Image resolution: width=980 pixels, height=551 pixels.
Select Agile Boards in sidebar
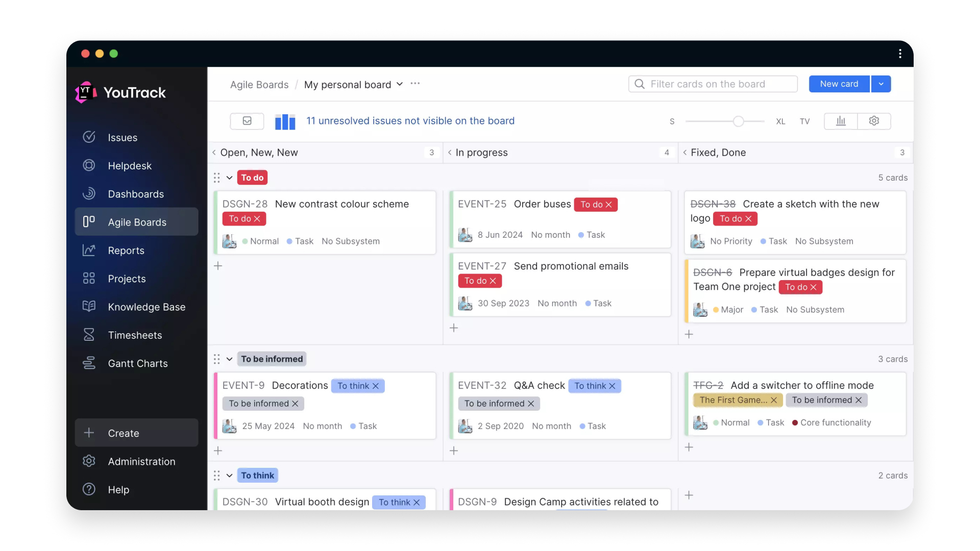136,222
